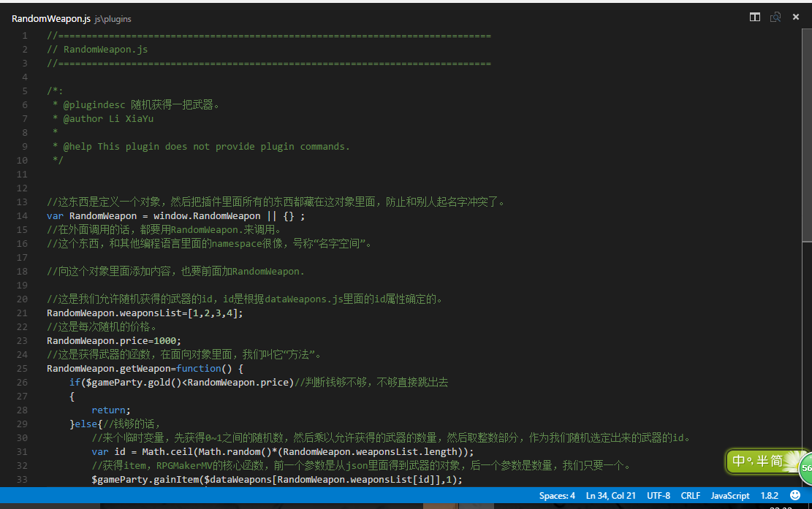This screenshot has height=509, width=812.
Task: Click the 1.8.2 version entry in status bar
Action: (769, 496)
